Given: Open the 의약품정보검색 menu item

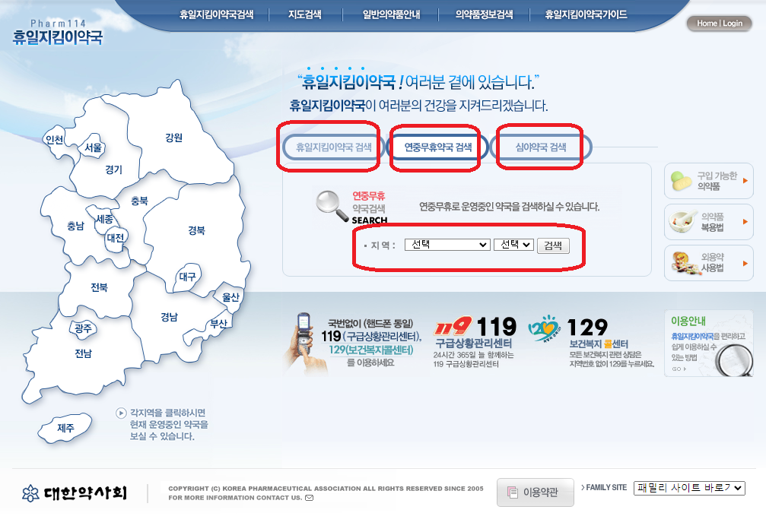Looking at the screenshot, I should [484, 14].
